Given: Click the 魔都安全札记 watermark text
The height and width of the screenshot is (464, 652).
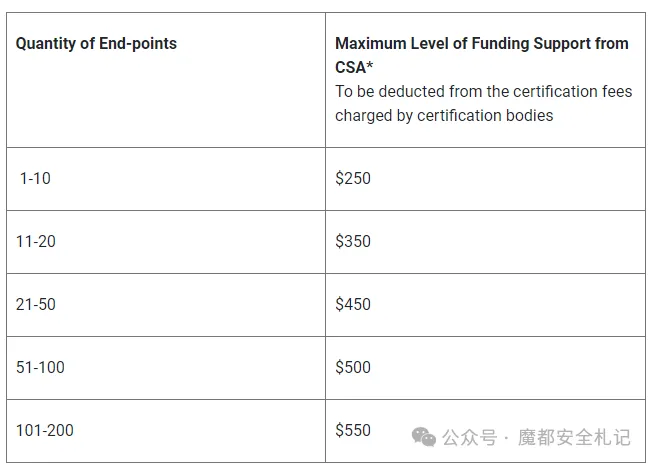Looking at the screenshot, I should (574, 437).
